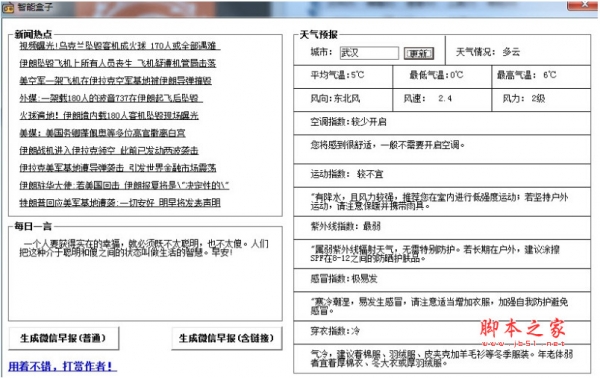This screenshot has width=600, height=378.
Task: Click the 穿衣指数:冷 row
Action: pos(442,332)
